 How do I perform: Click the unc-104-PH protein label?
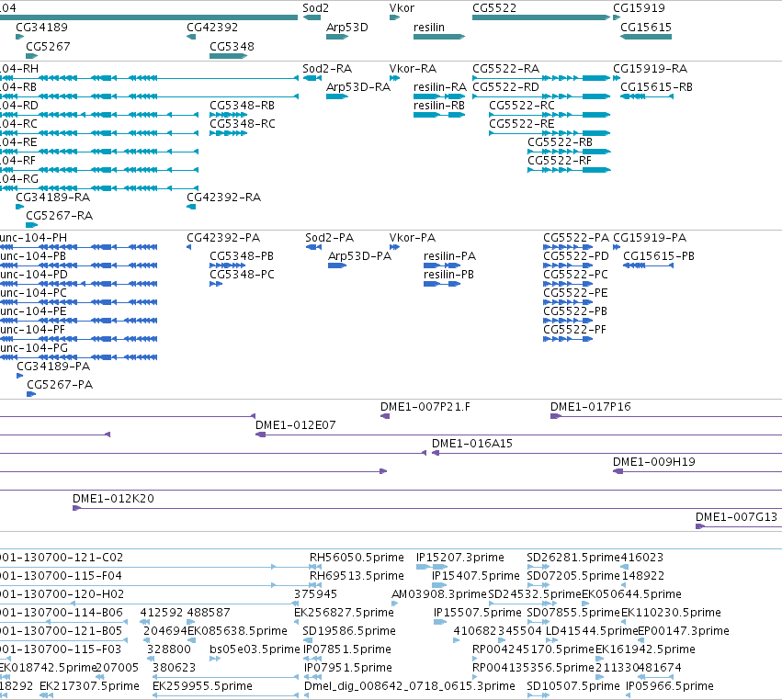[x=33, y=237]
